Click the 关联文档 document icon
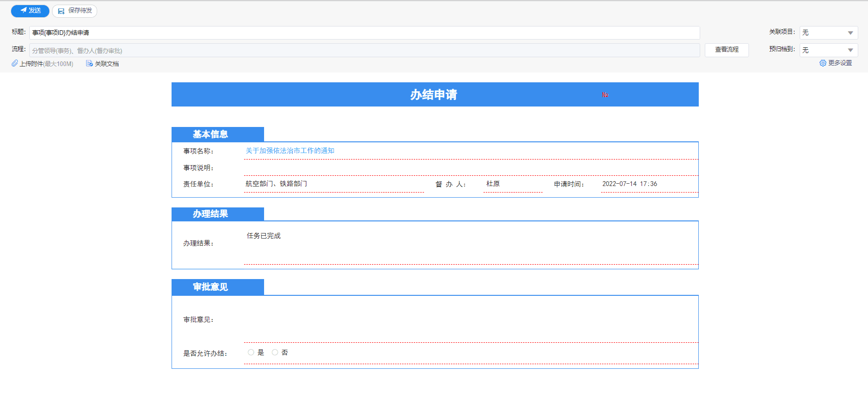 [x=89, y=63]
